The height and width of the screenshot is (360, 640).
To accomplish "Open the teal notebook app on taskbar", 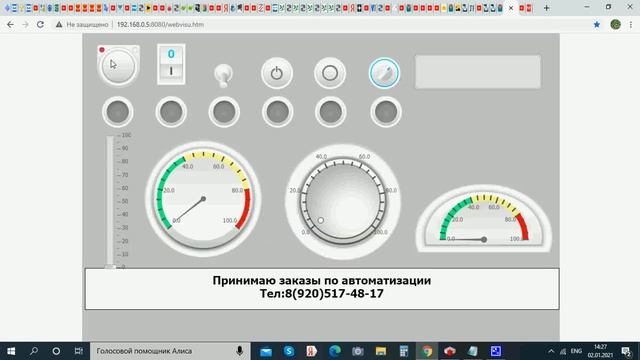I will [x=473, y=351].
